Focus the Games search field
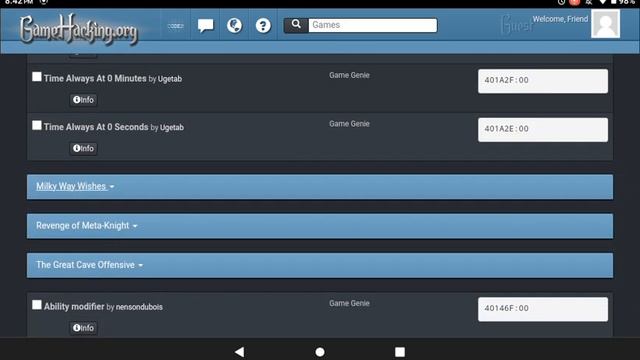640x360 pixels. coord(372,25)
